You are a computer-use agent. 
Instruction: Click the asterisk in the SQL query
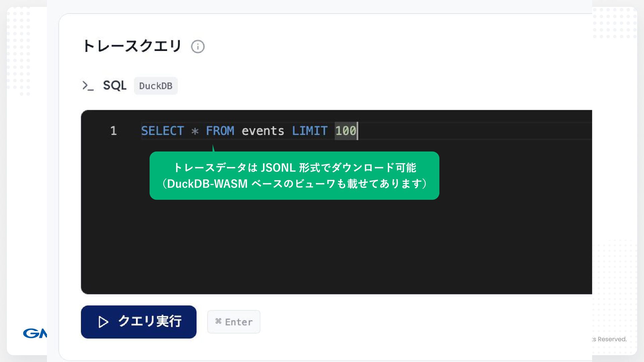pyautogui.click(x=195, y=131)
